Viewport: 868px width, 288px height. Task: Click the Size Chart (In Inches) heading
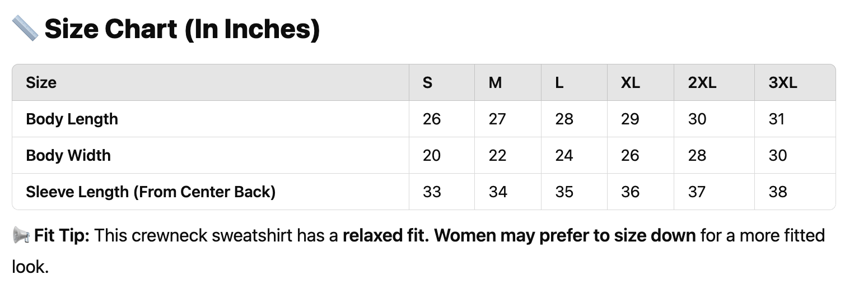182,29
